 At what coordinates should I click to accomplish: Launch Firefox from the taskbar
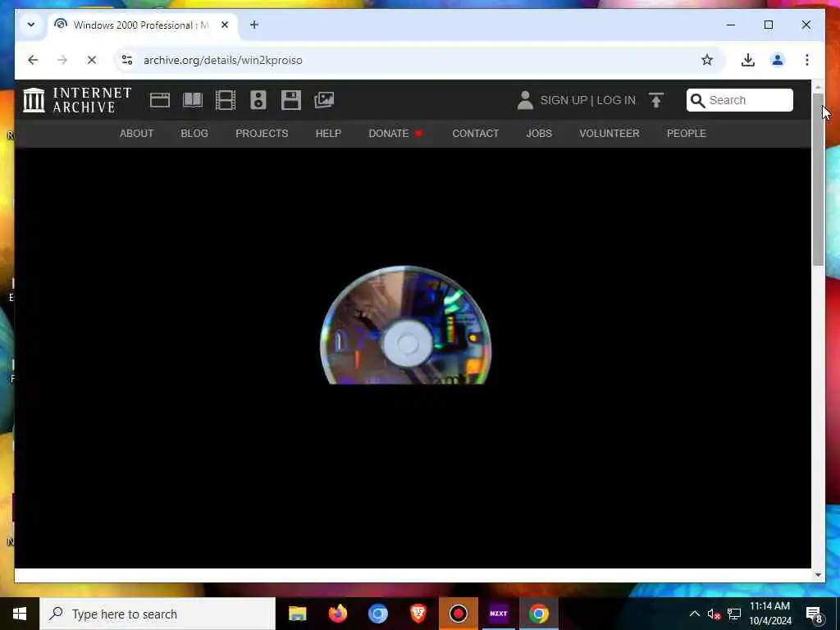point(337,614)
